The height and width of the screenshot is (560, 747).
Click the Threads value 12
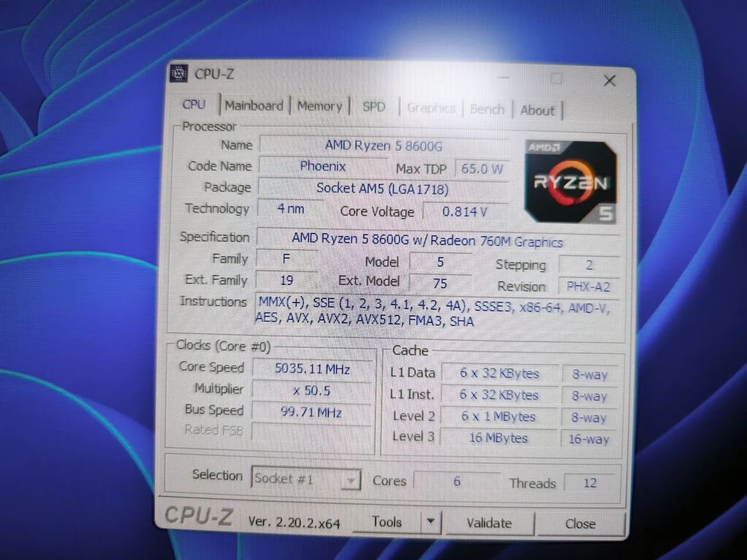pos(590,483)
